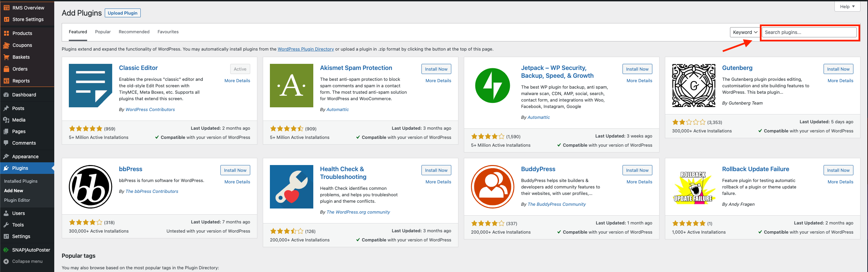The height and width of the screenshot is (272, 868).
Task: Open RMS Overview icon in sidebar
Action: (6, 8)
